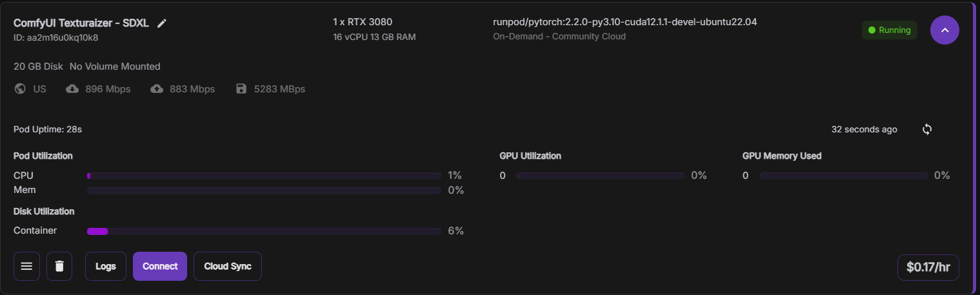Click the purple Connect button

point(160,266)
